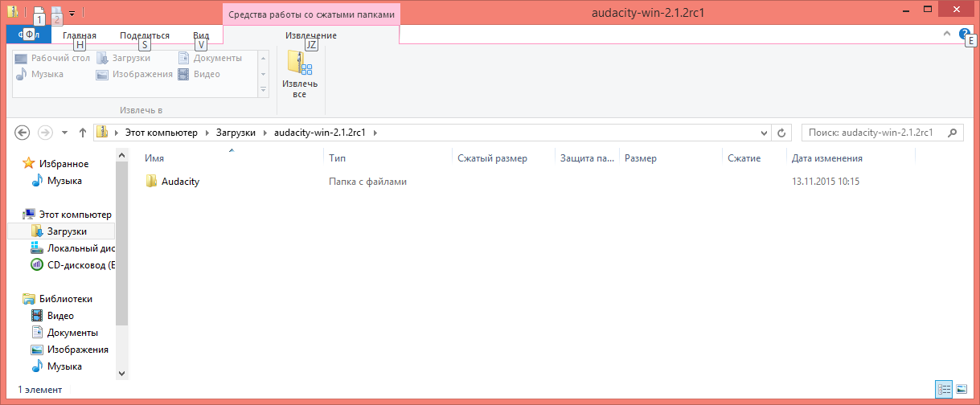Viewport: 980px width, 405px height.
Task: Extract to Документы in ribbon
Action: (x=210, y=58)
